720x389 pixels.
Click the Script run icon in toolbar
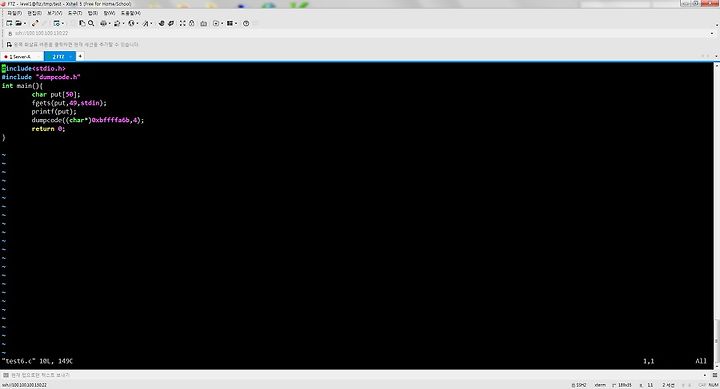tap(216, 23)
